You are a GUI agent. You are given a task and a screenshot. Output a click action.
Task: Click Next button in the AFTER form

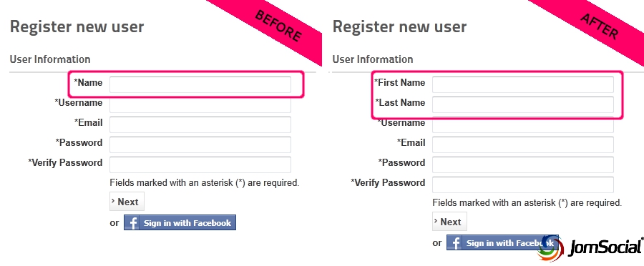[450, 222]
